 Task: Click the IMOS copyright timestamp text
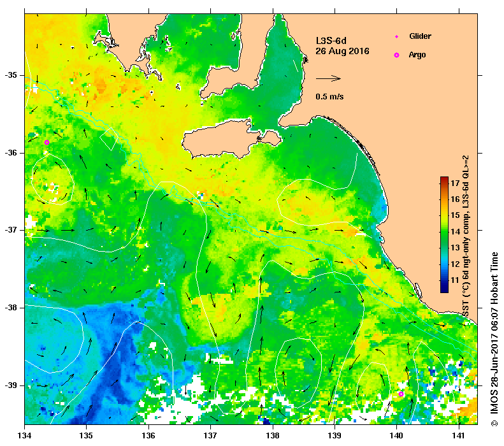[494, 340]
